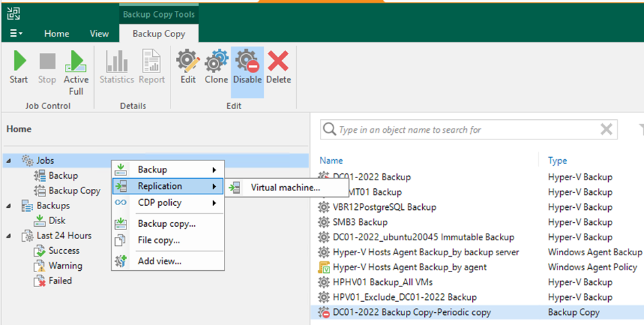Open the main hamburger menu
The height and width of the screenshot is (325, 644).
coord(16,34)
